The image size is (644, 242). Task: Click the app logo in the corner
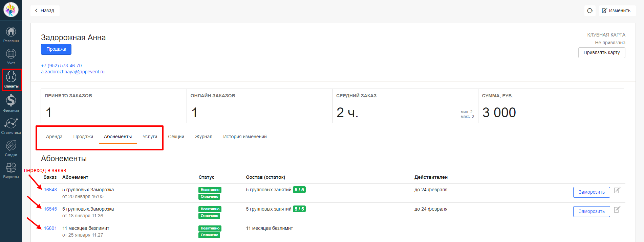click(x=11, y=9)
